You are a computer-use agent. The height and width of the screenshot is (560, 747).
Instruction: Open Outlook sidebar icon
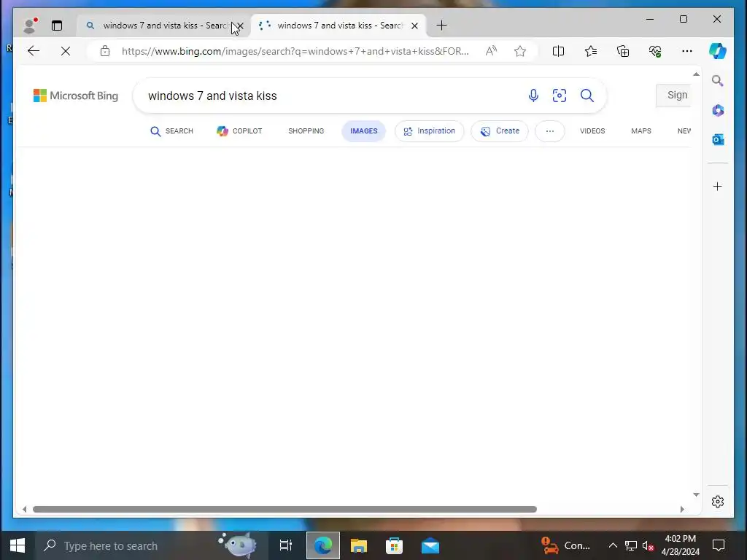[718, 139]
